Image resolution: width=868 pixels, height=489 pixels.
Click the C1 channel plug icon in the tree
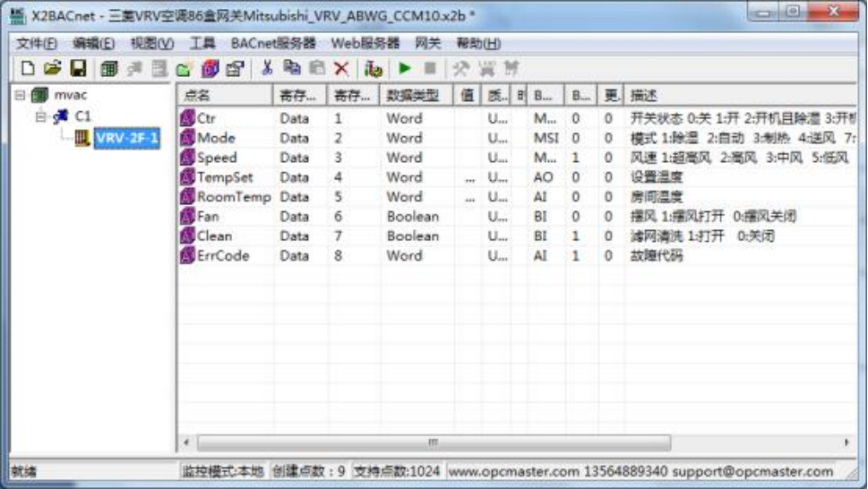pyautogui.click(x=61, y=116)
